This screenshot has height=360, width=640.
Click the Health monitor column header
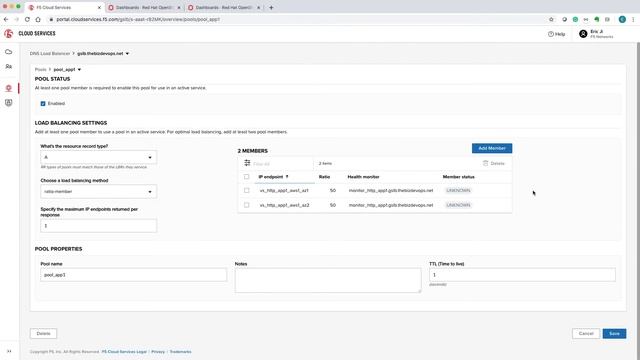tap(363, 177)
